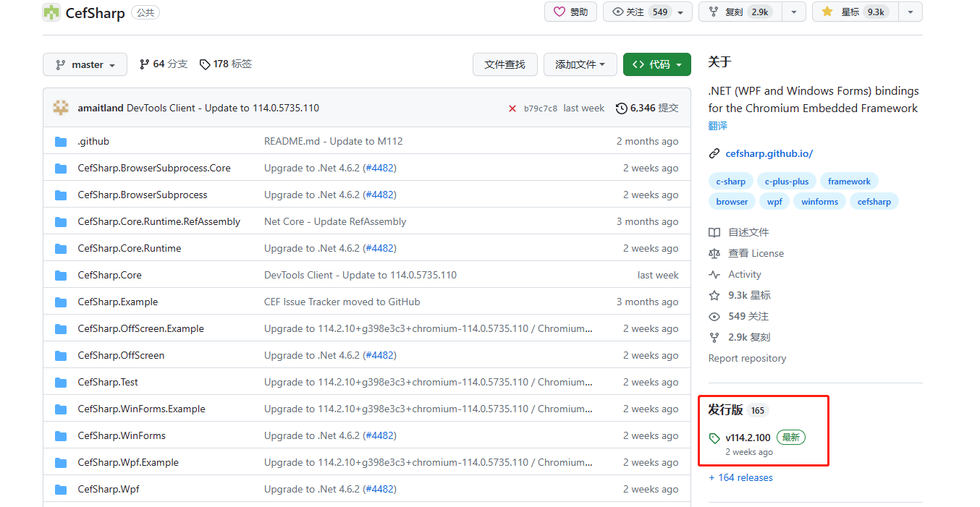Select the wpf topic tag

coord(774,202)
